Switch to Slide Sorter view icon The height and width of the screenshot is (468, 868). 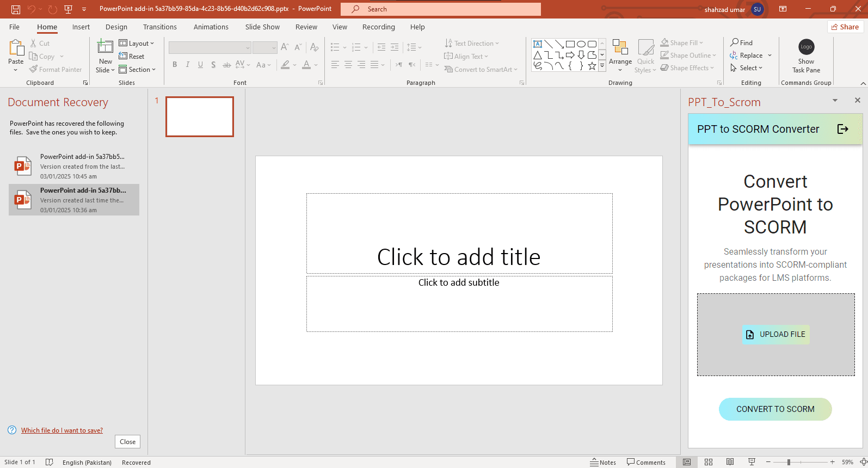709,462
